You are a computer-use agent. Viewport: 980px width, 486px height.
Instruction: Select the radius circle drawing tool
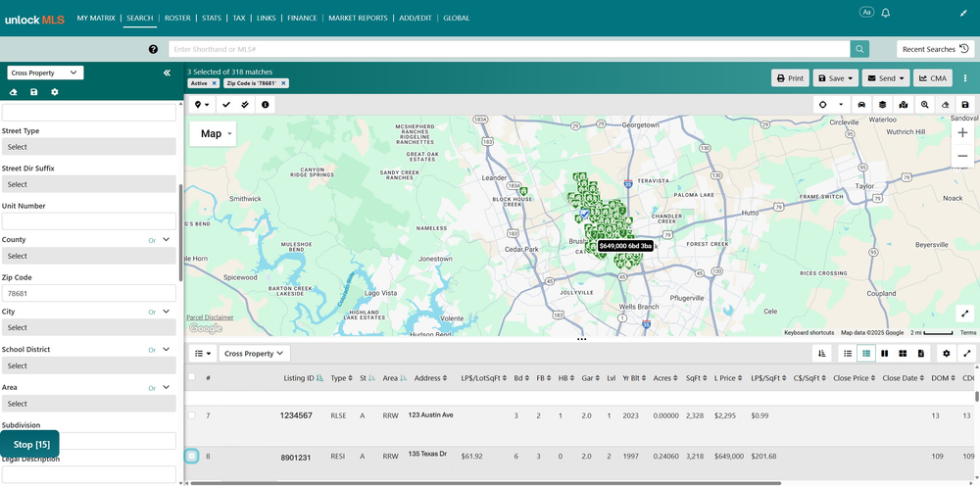[822, 104]
